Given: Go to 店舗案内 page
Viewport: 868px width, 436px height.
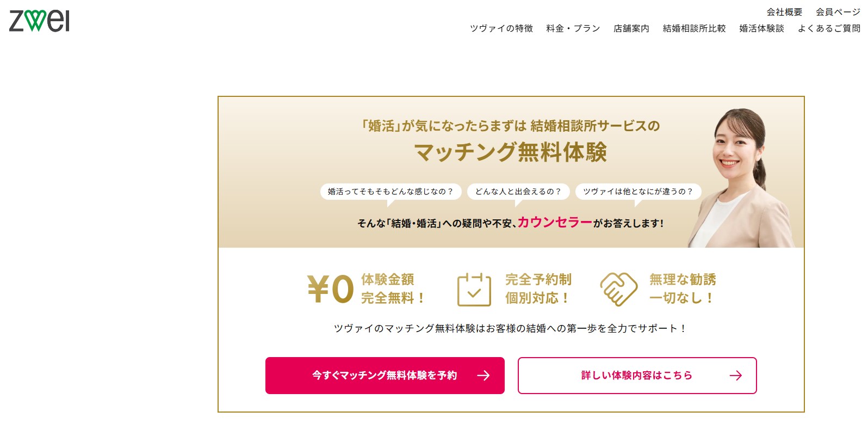Looking at the screenshot, I should point(631,28).
